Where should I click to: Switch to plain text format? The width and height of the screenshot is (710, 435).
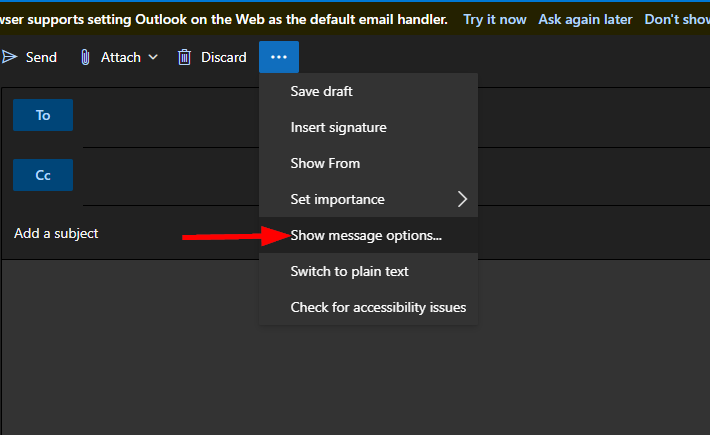coord(349,271)
